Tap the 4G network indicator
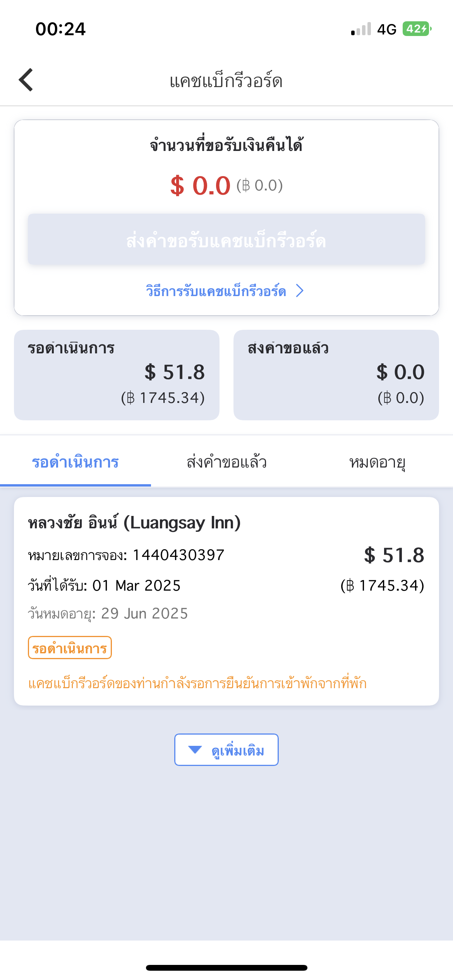Image resolution: width=453 pixels, height=980 pixels. click(x=386, y=29)
